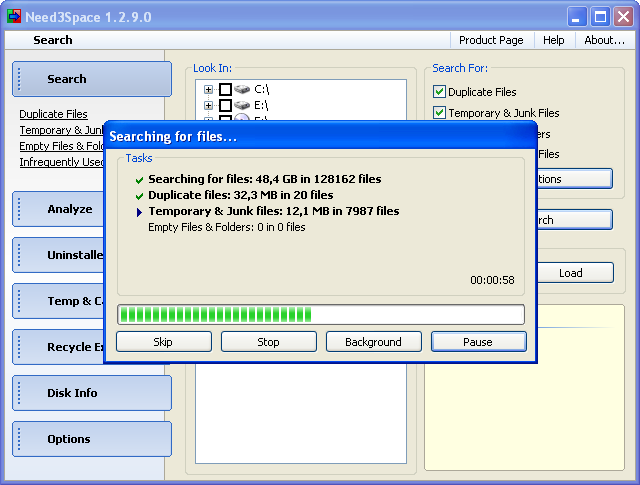The image size is (640, 485).
Task: Select the Search sidebar section
Action: click(92, 79)
